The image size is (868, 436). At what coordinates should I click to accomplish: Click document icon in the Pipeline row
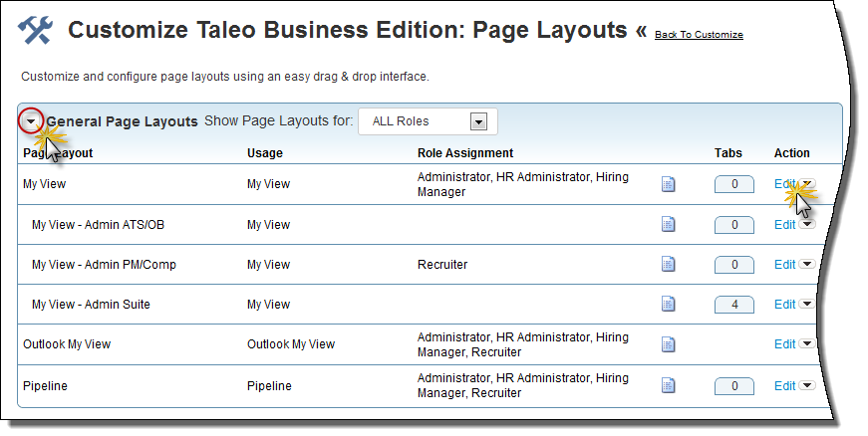(668, 385)
